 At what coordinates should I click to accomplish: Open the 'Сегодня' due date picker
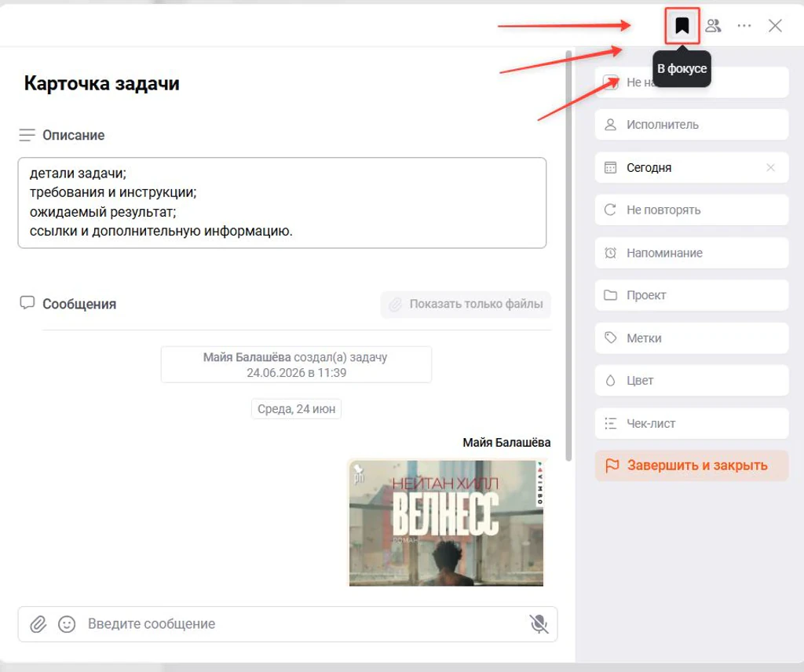click(691, 168)
